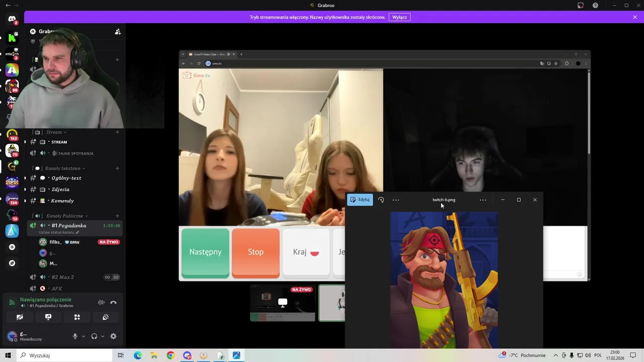Click the Wyszukaj taskbar search box

[65, 355]
